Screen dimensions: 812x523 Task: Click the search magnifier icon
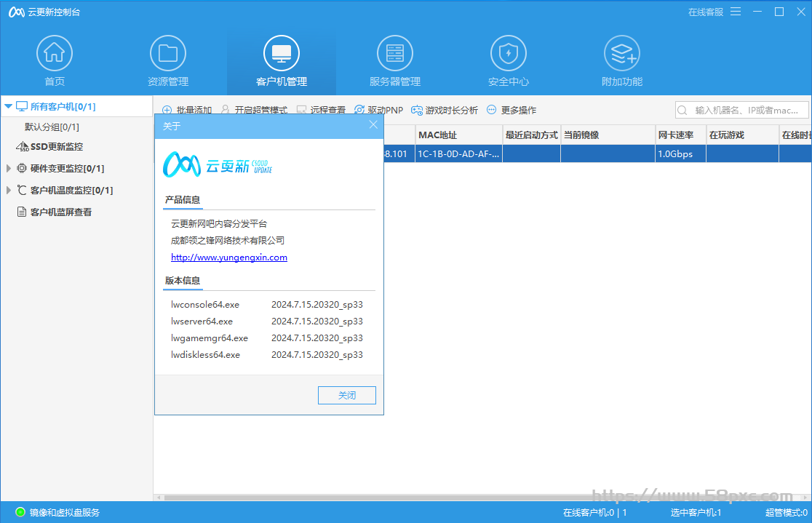(682, 111)
